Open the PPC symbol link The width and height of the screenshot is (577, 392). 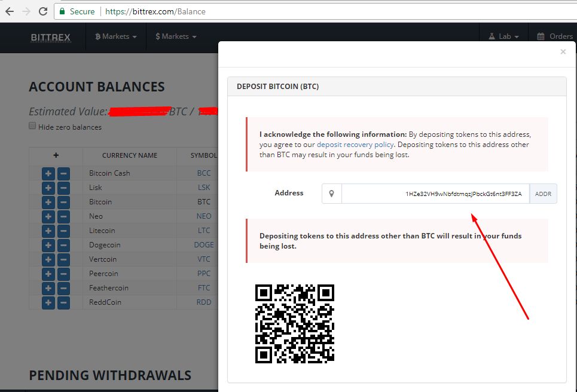(204, 274)
